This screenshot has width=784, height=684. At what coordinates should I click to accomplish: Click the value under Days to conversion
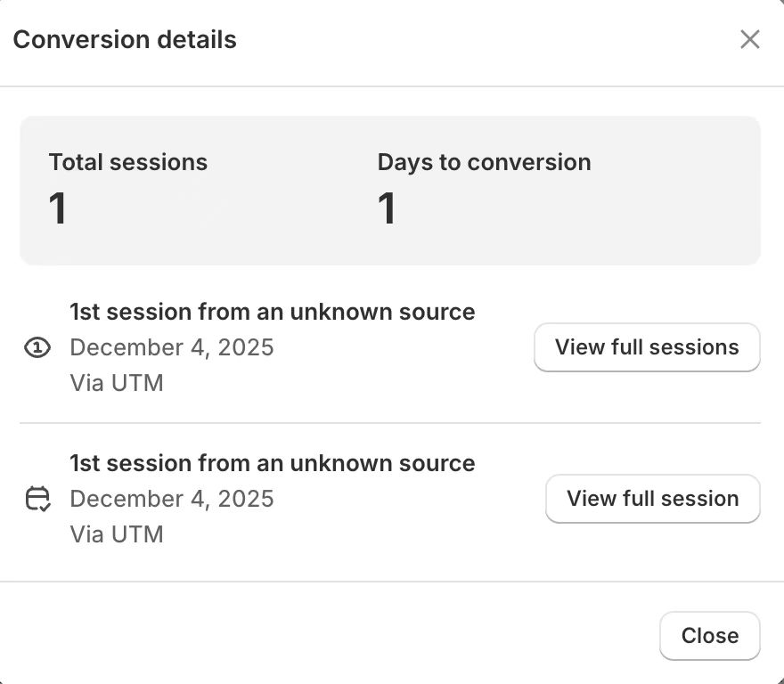point(387,209)
